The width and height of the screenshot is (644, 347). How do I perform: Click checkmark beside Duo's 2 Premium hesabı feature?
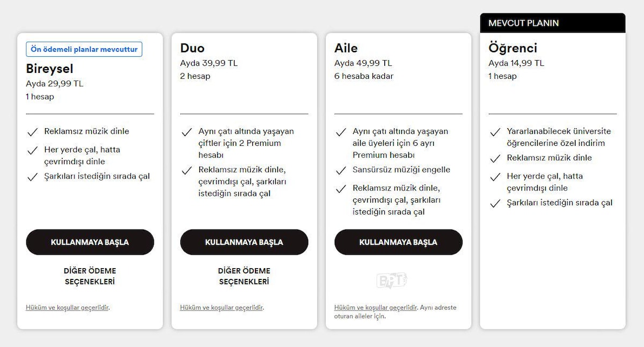[x=187, y=132]
